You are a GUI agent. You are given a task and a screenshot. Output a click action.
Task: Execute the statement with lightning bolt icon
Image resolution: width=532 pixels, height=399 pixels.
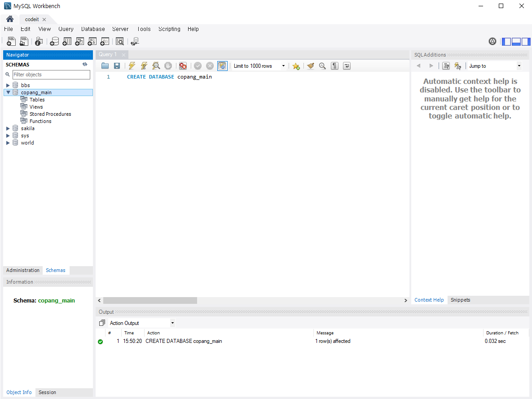point(132,66)
